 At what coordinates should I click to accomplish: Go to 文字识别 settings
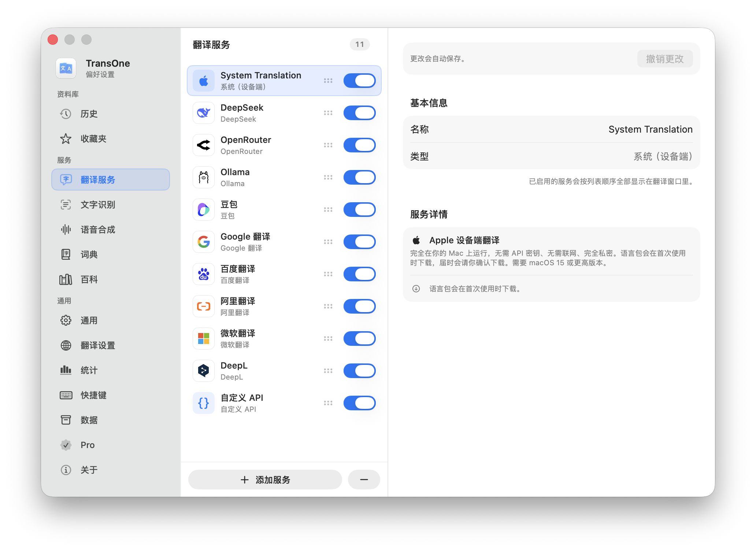click(x=111, y=204)
